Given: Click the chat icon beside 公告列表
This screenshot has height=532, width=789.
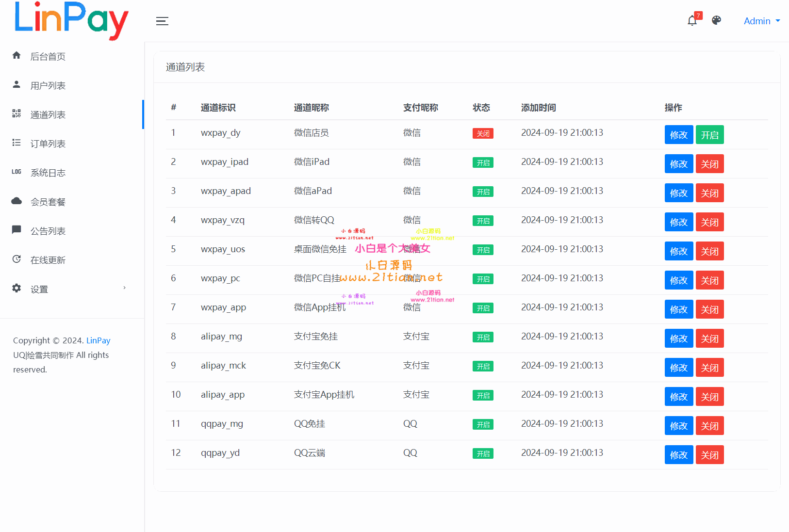Looking at the screenshot, I should [x=16, y=230].
